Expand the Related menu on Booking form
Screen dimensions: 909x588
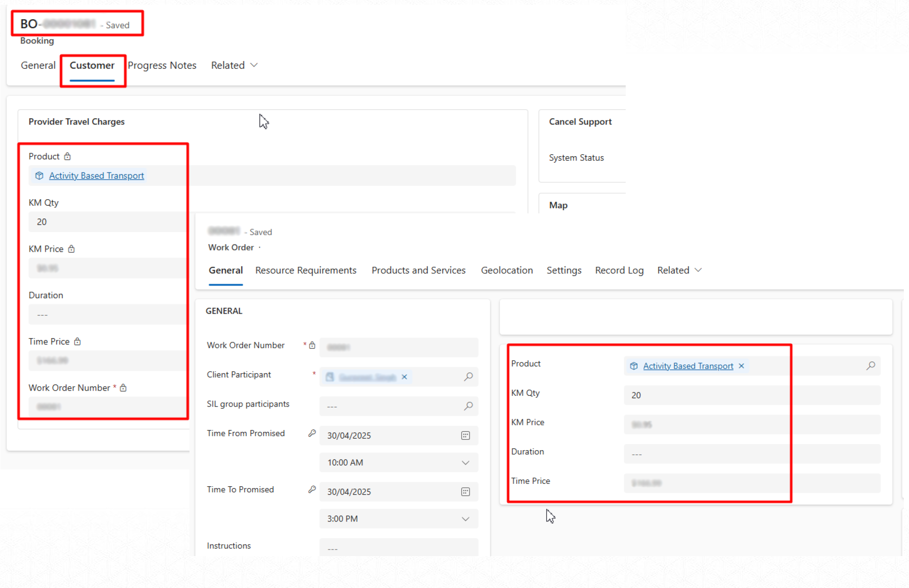tap(234, 65)
